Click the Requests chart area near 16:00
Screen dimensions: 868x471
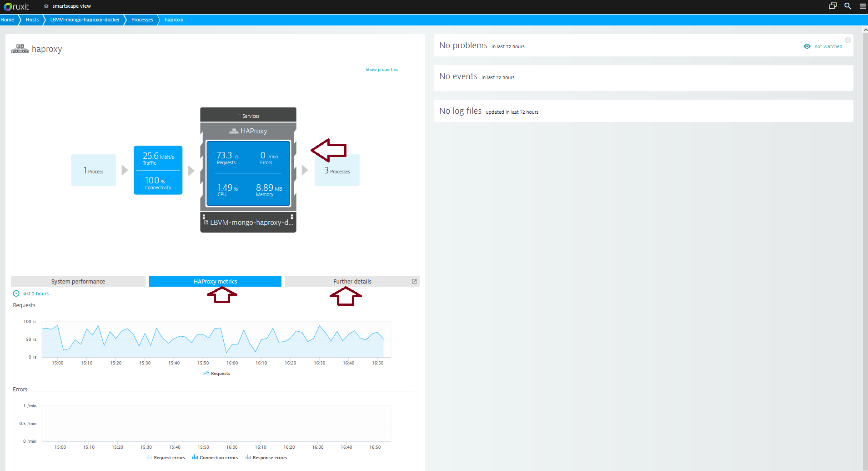[232, 339]
